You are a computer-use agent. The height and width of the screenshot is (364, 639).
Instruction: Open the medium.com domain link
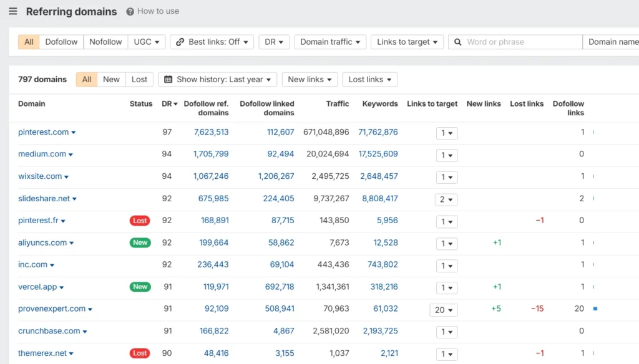click(x=42, y=154)
